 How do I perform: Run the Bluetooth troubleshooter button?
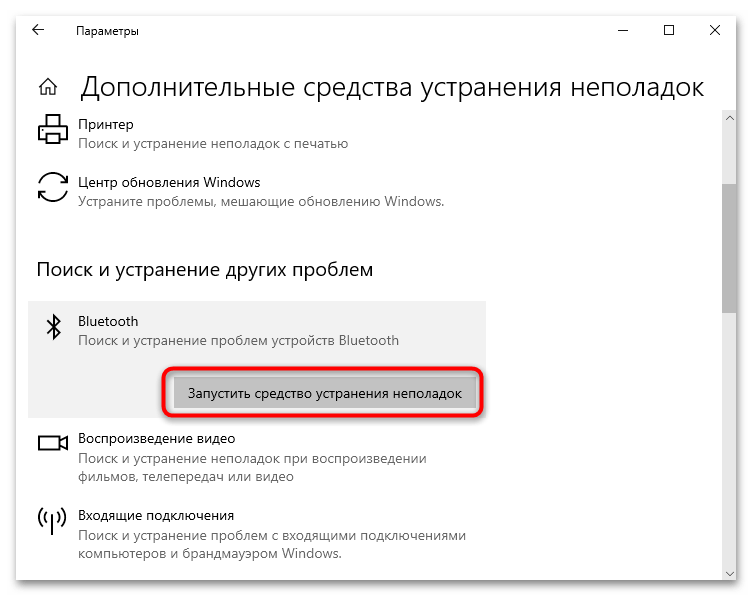pyautogui.click(x=325, y=393)
